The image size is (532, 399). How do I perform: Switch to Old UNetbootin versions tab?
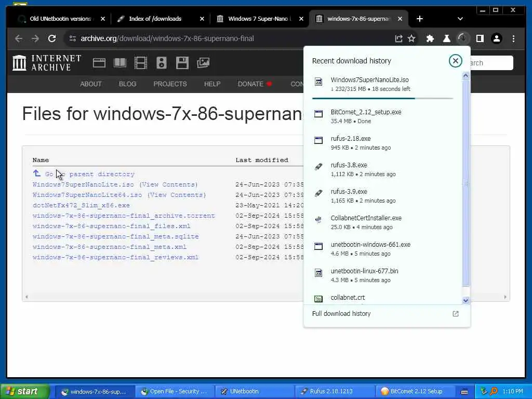(x=60, y=19)
